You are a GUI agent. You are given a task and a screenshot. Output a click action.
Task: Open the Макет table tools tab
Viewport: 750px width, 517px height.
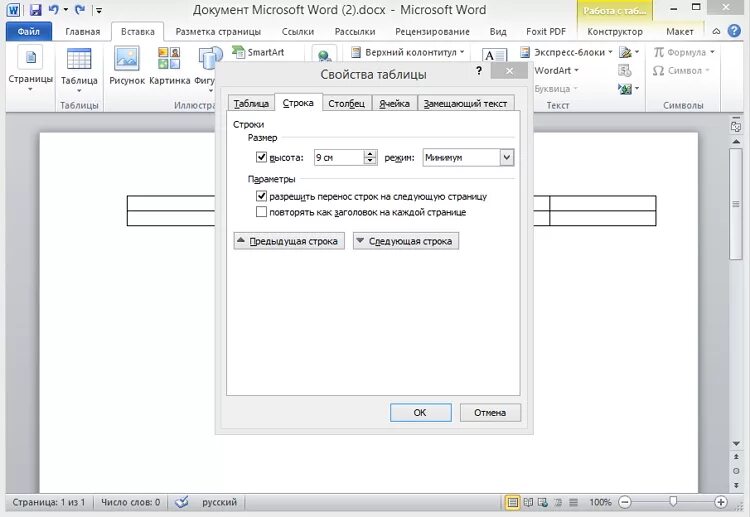[679, 32]
